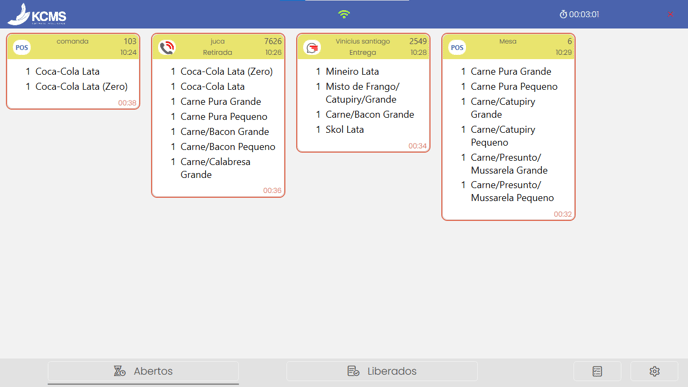Switch to the Liberados tab
The width and height of the screenshot is (688, 387).
[382, 371]
